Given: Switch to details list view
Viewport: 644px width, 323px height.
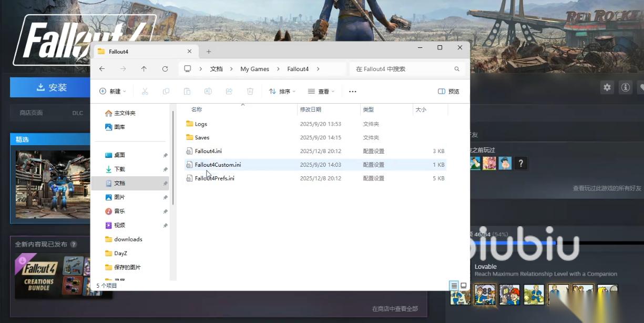Looking at the screenshot, I should coord(454,286).
